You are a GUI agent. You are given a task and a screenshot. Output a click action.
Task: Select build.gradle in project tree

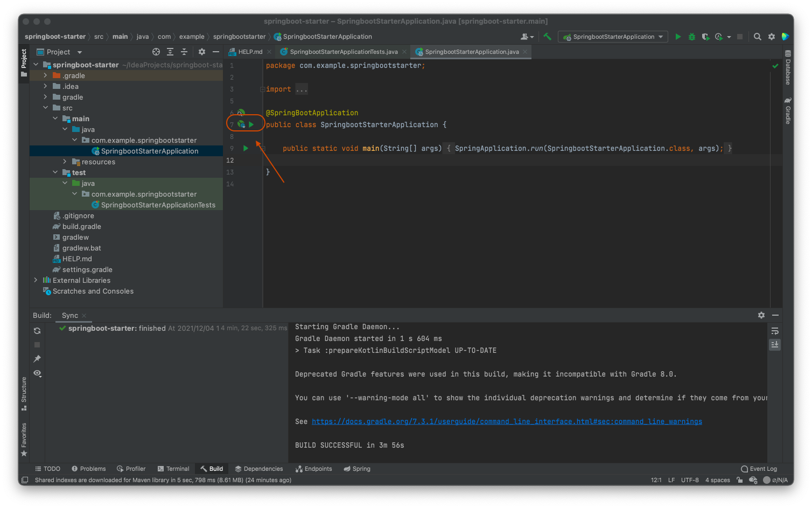[x=81, y=226]
